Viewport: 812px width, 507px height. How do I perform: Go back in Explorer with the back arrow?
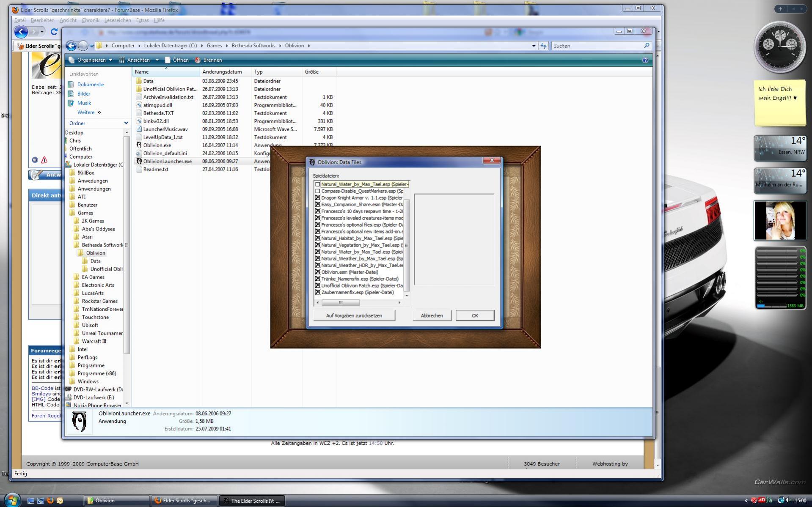pyautogui.click(x=71, y=46)
